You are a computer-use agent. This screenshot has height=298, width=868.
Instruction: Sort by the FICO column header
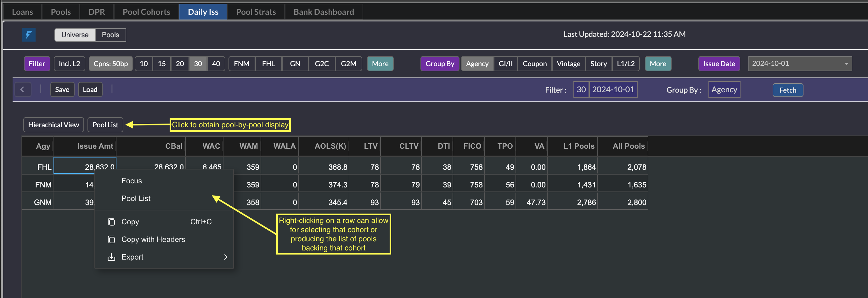472,146
